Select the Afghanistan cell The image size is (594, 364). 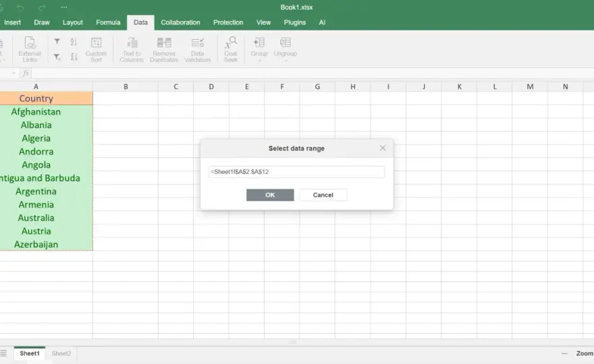pos(46,112)
